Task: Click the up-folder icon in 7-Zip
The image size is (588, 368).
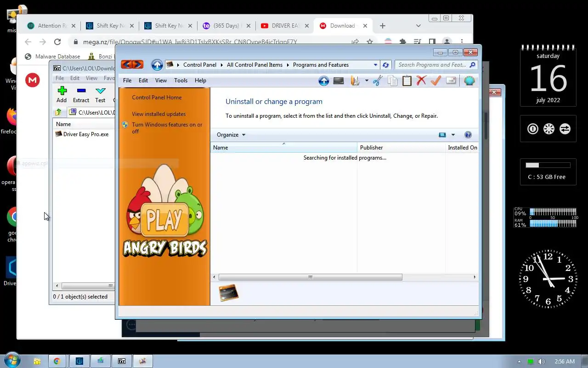Action: click(x=58, y=112)
